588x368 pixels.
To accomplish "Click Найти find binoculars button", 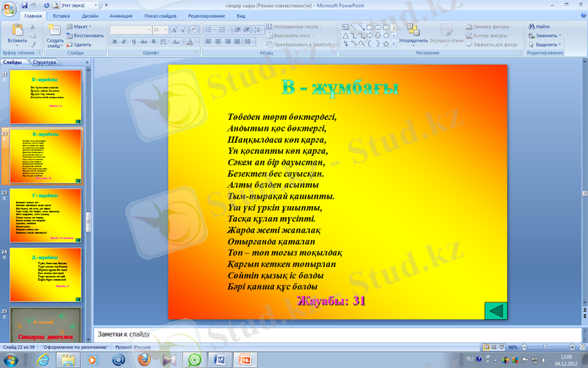I will point(542,26).
